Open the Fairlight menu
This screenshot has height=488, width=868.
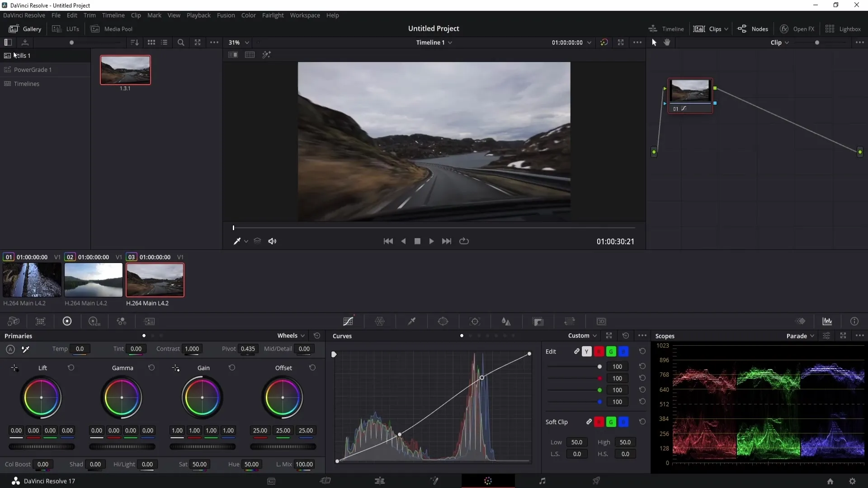pos(273,15)
